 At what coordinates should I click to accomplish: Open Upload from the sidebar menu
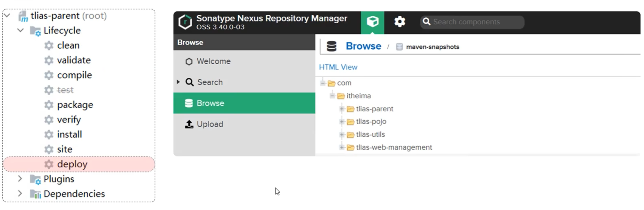209,124
